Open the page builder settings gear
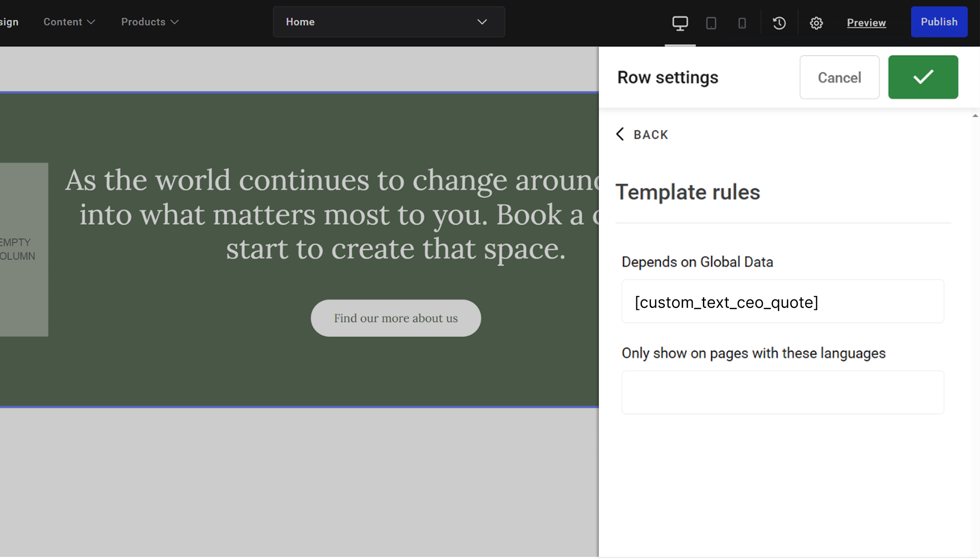980x559 pixels. click(x=816, y=22)
